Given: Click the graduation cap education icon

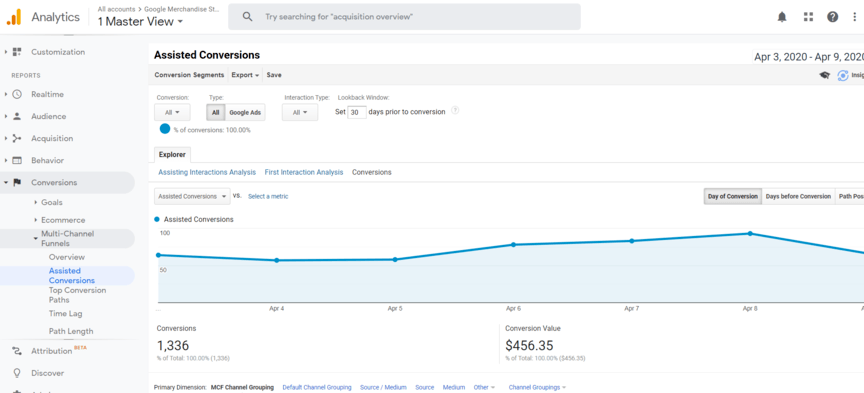Looking at the screenshot, I should [824, 76].
